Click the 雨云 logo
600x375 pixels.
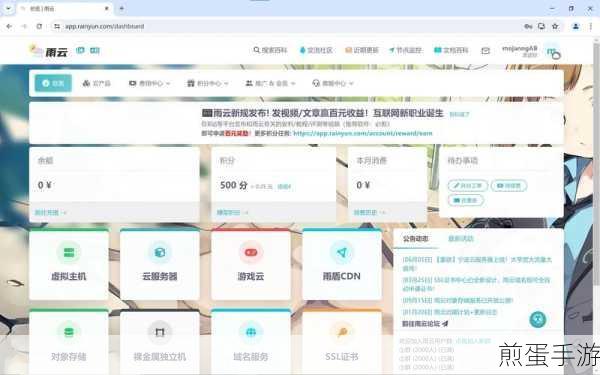pos(49,51)
